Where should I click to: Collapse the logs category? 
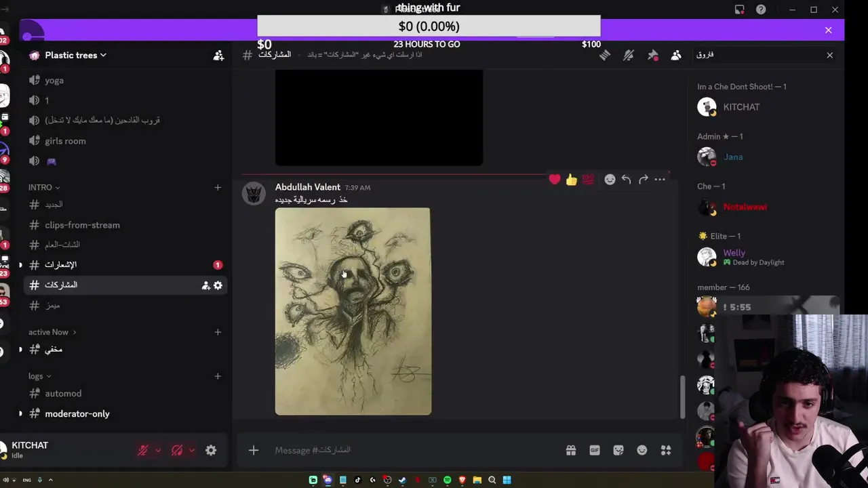pyautogui.click(x=40, y=376)
